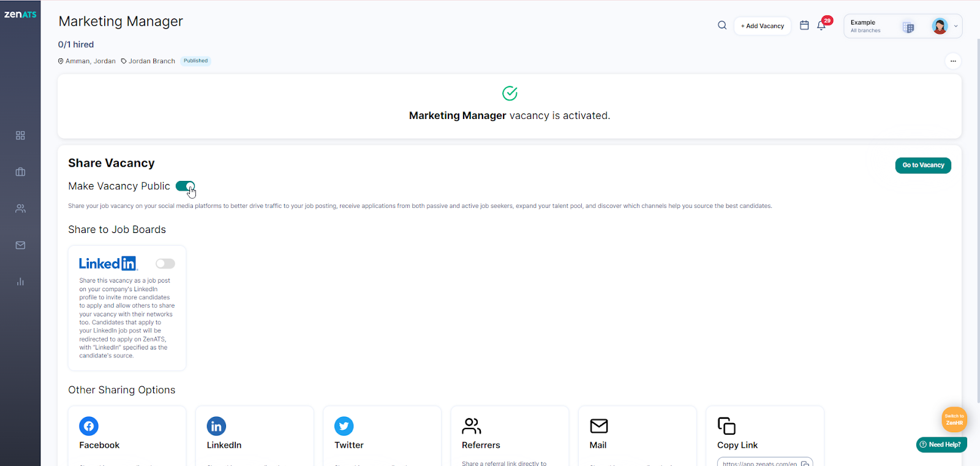Click the Facebook share icon
Screen dimensions: 980x466
click(x=89, y=426)
